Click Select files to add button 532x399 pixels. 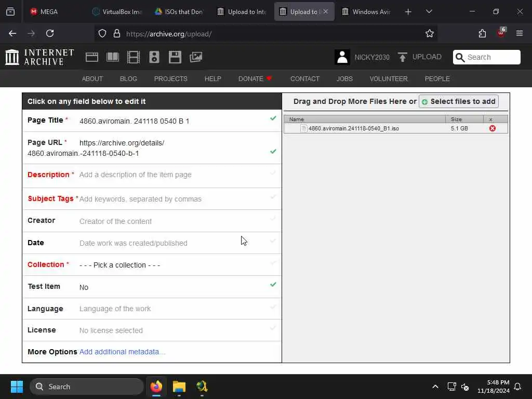point(459,101)
